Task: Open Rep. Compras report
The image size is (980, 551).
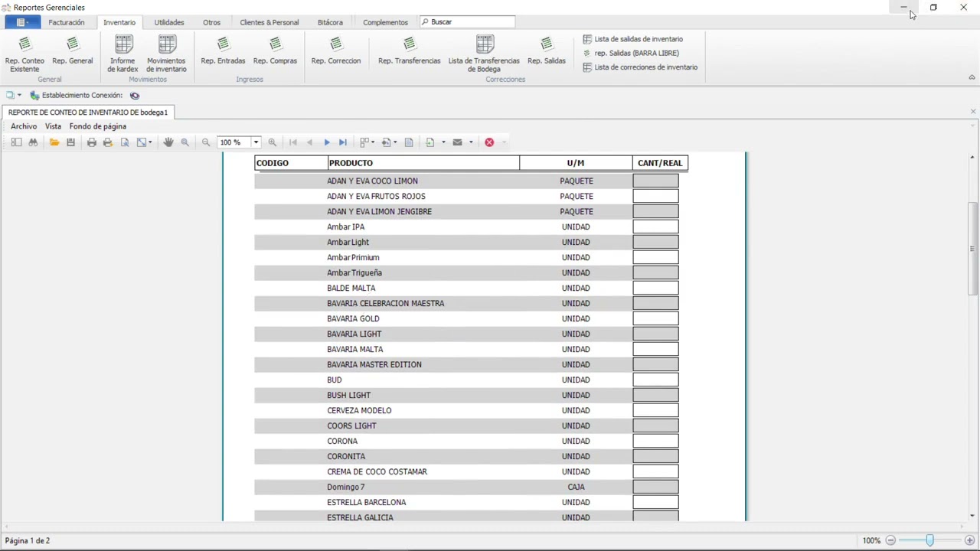Action: coord(275,51)
